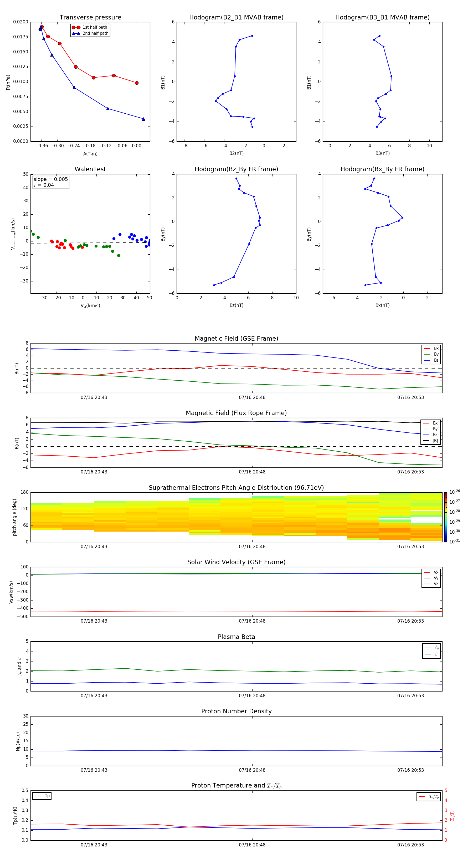Select Vz legend entry in Solar Wind panel
The height and width of the screenshot is (868, 473).
click(431, 584)
